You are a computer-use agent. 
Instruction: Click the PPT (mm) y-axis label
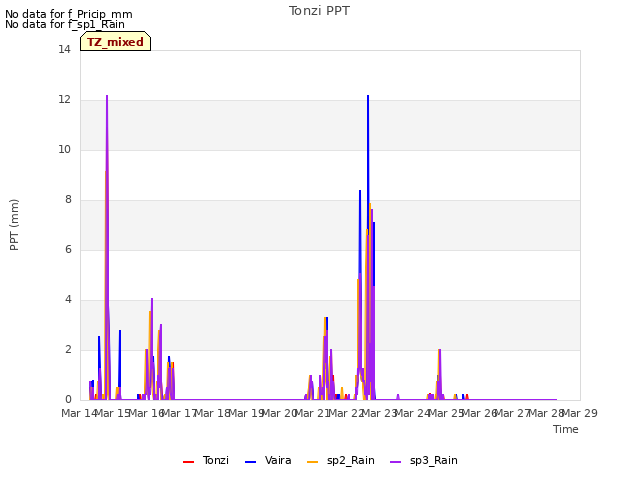pos(14,224)
